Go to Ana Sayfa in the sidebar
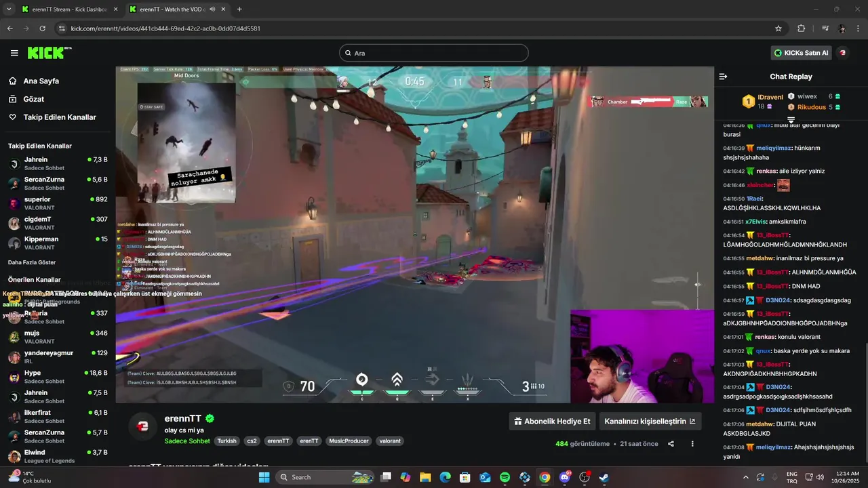The height and width of the screenshot is (488, 868). coord(41,81)
